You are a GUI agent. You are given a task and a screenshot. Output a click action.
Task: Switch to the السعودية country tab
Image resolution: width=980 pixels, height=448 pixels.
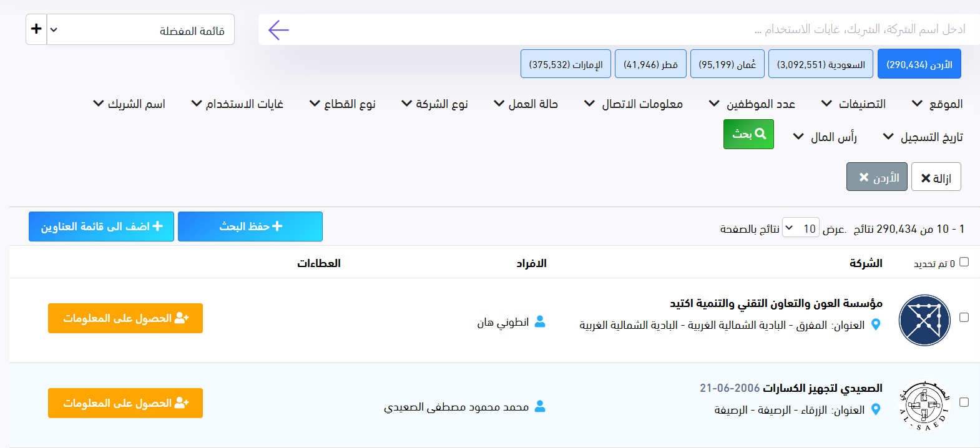click(820, 64)
